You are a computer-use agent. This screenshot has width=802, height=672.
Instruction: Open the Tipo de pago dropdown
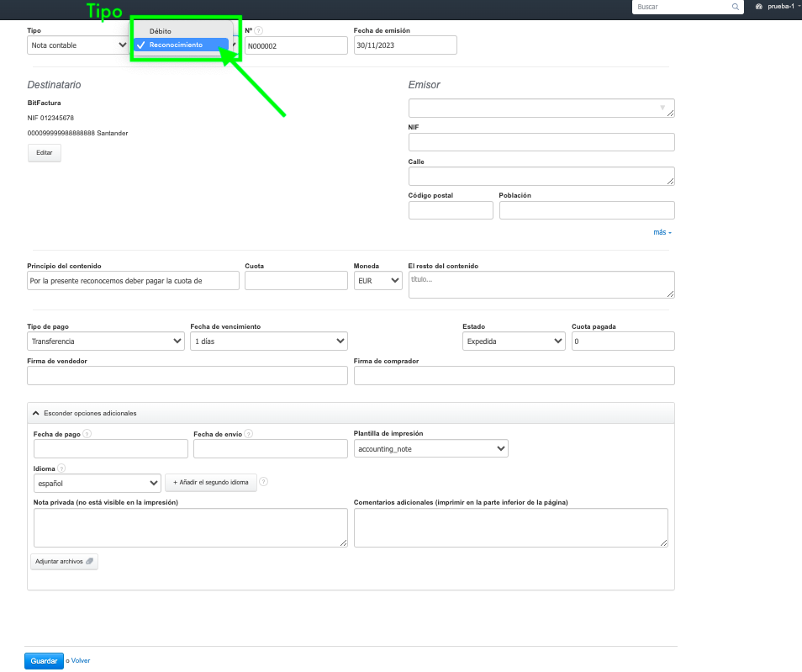tap(105, 341)
